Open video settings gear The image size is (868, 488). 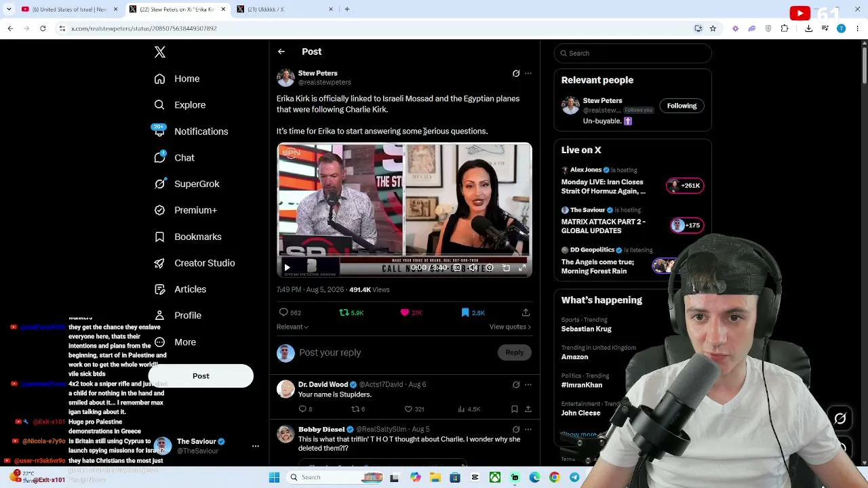point(490,268)
